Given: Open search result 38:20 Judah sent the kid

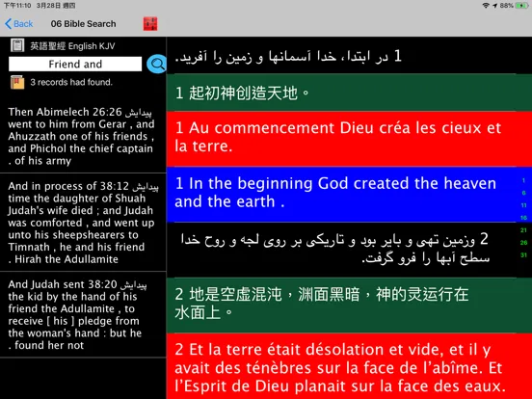Looking at the screenshot, I should point(83,314).
